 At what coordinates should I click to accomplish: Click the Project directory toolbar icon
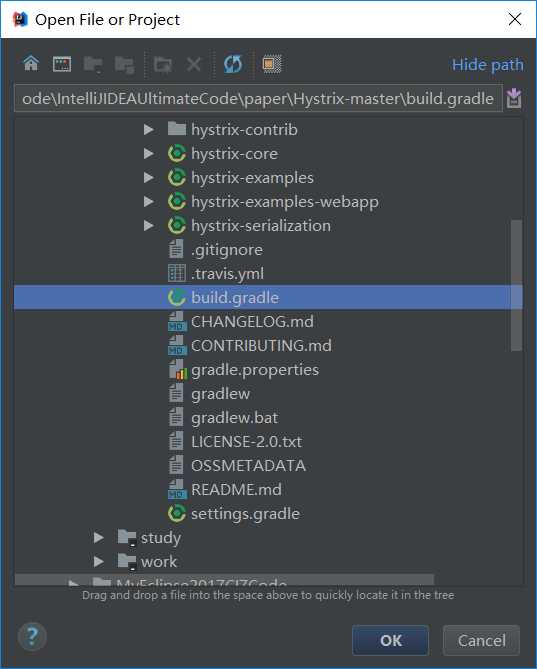tap(93, 64)
